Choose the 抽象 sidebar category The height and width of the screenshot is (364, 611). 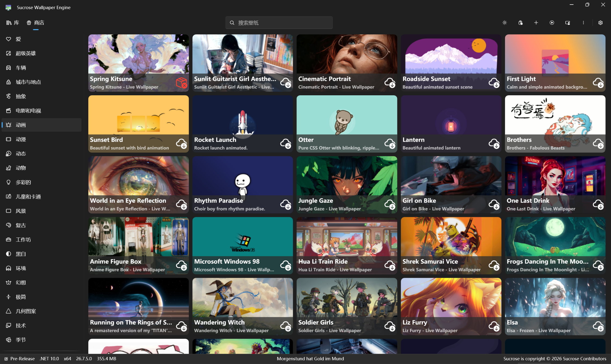tap(42, 96)
